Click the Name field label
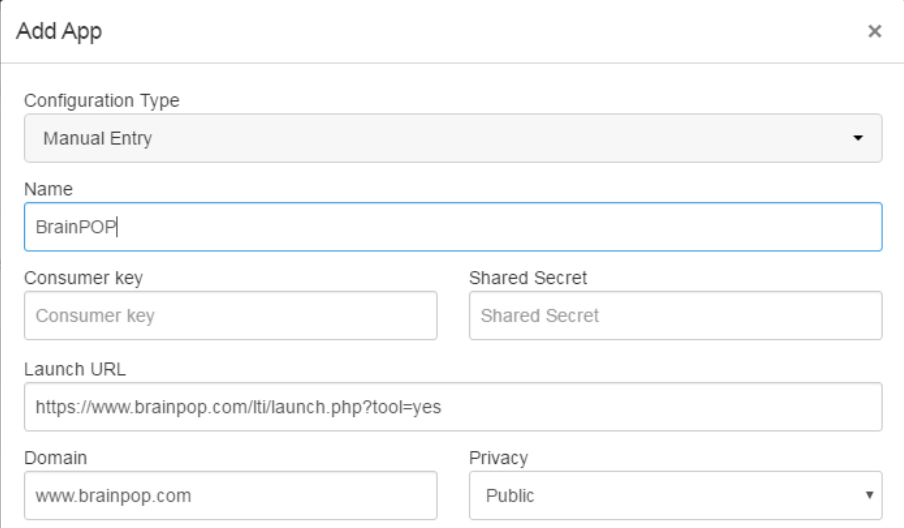The image size is (904, 528). [48, 189]
